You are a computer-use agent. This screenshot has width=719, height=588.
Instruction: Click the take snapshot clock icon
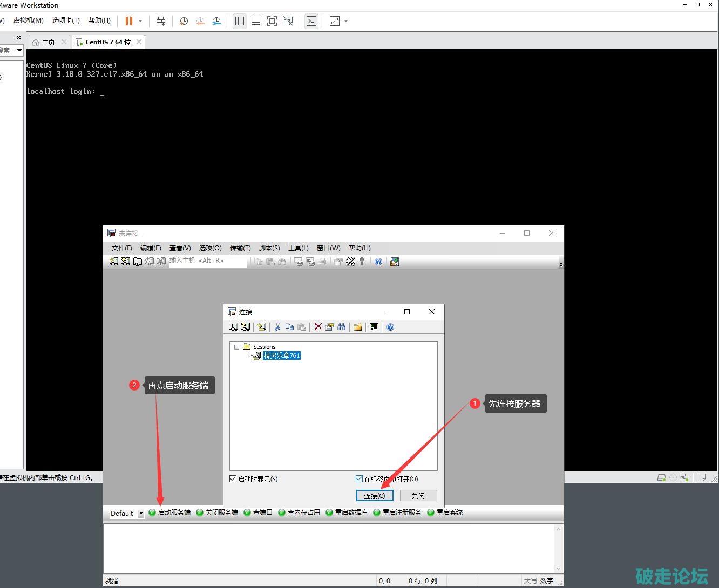point(184,21)
